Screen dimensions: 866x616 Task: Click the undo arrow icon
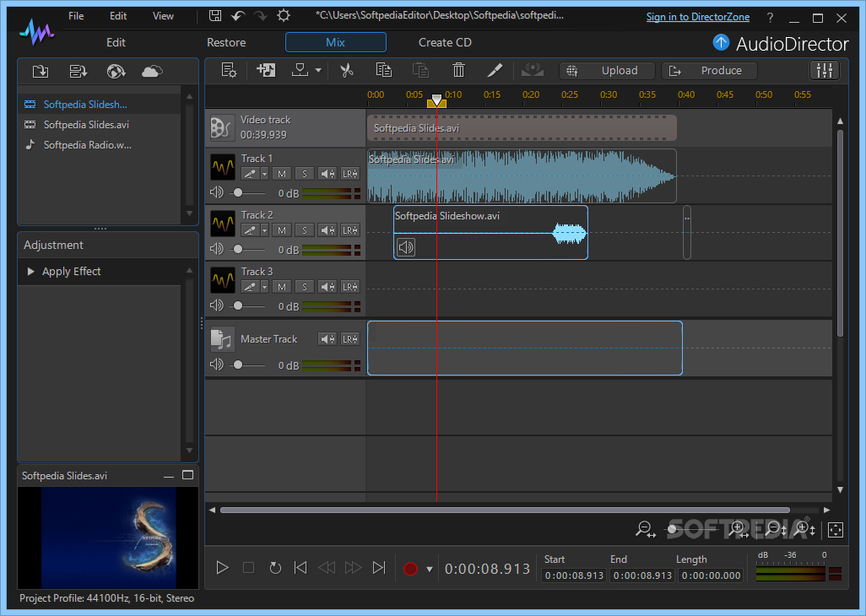click(x=238, y=15)
